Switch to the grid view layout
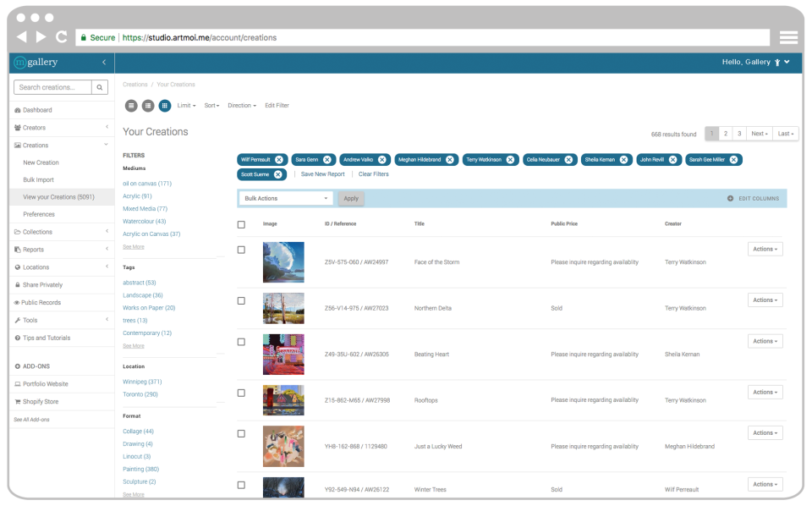 coord(164,105)
